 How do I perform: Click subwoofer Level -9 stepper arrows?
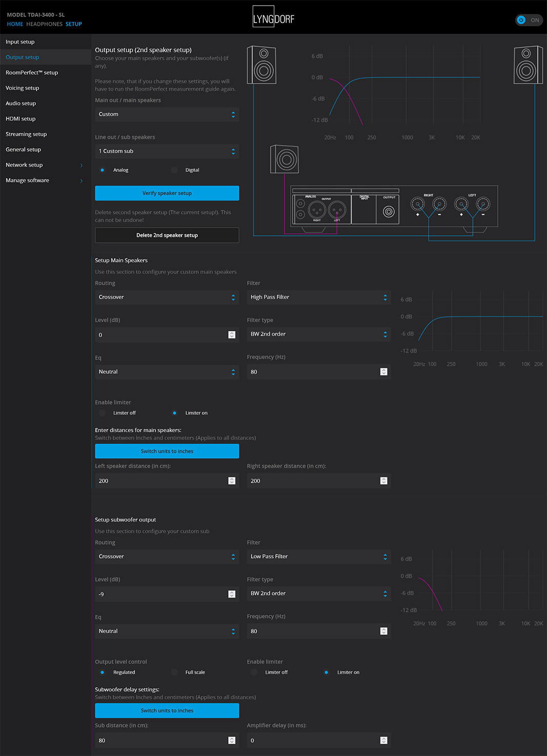(232, 594)
